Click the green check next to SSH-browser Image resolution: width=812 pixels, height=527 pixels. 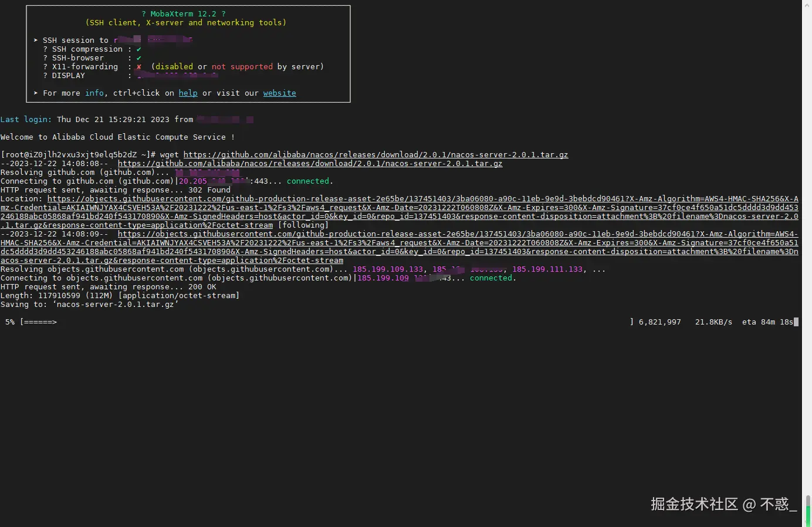138,58
